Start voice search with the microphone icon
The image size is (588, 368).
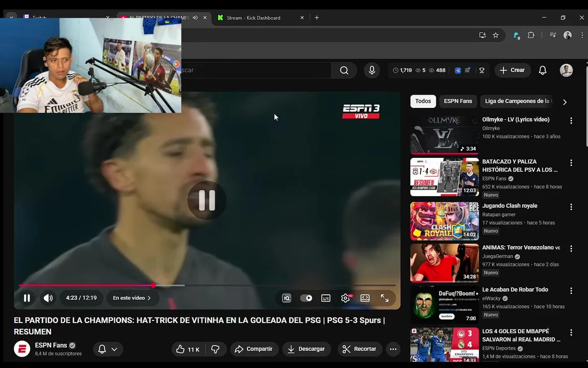pyautogui.click(x=372, y=70)
